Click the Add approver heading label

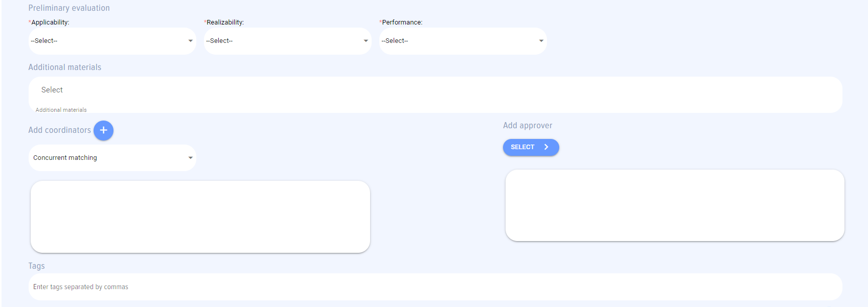[x=527, y=126]
